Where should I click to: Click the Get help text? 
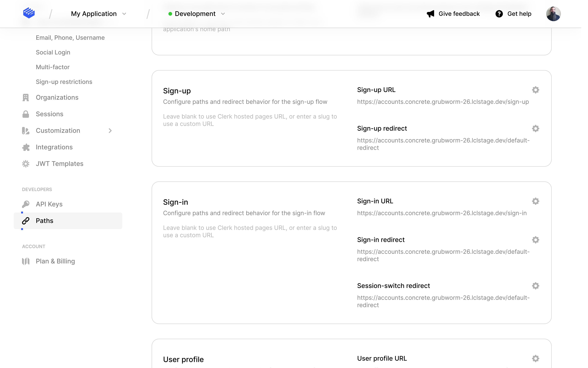pyautogui.click(x=519, y=14)
